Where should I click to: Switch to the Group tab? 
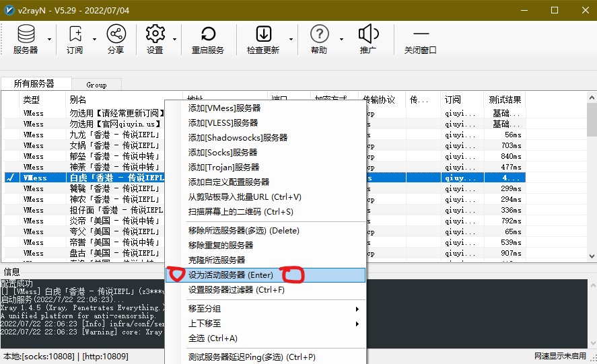(x=96, y=85)
